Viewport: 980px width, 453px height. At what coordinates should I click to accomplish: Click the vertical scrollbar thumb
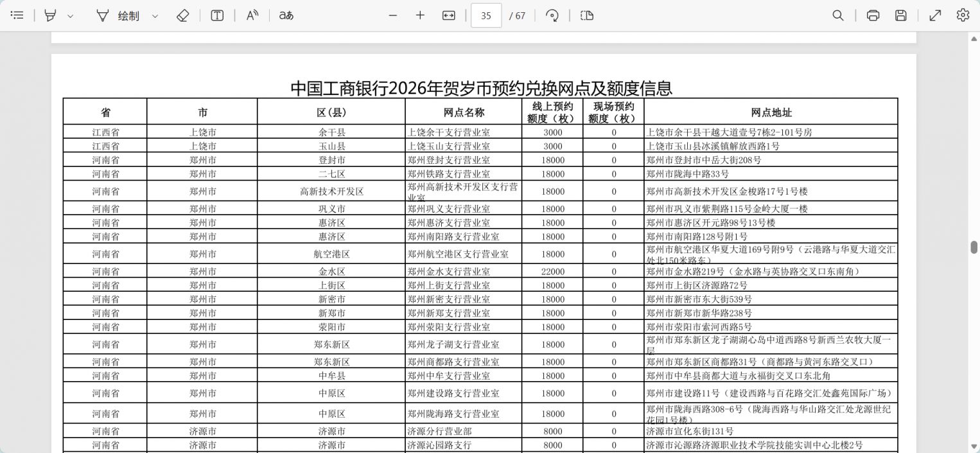tap(974, 247)
